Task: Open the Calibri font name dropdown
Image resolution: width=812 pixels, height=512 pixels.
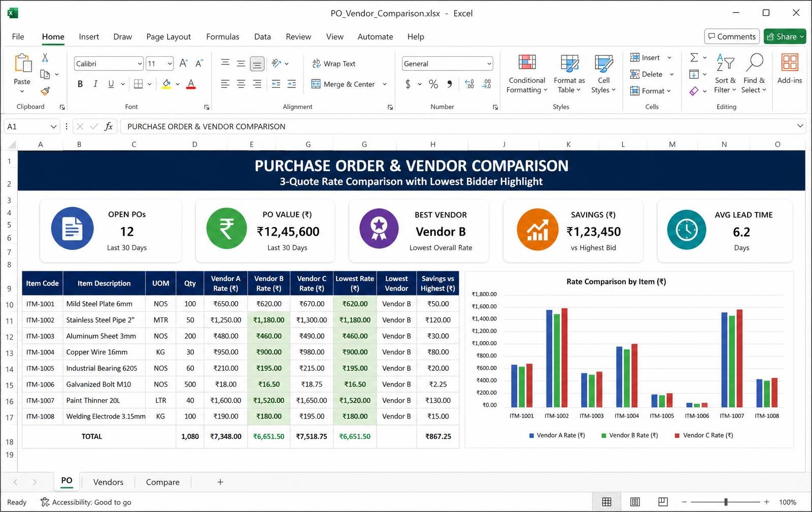Action: 140,63
